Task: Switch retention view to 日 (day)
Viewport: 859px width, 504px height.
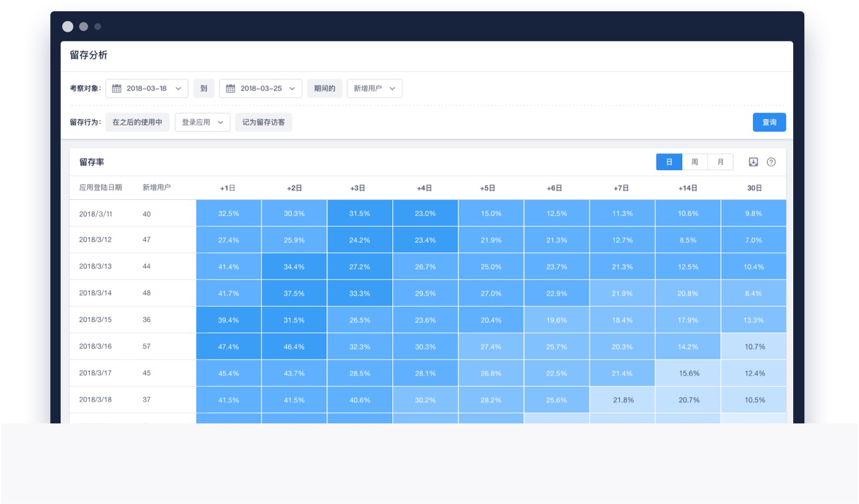Action: (669, 162)
